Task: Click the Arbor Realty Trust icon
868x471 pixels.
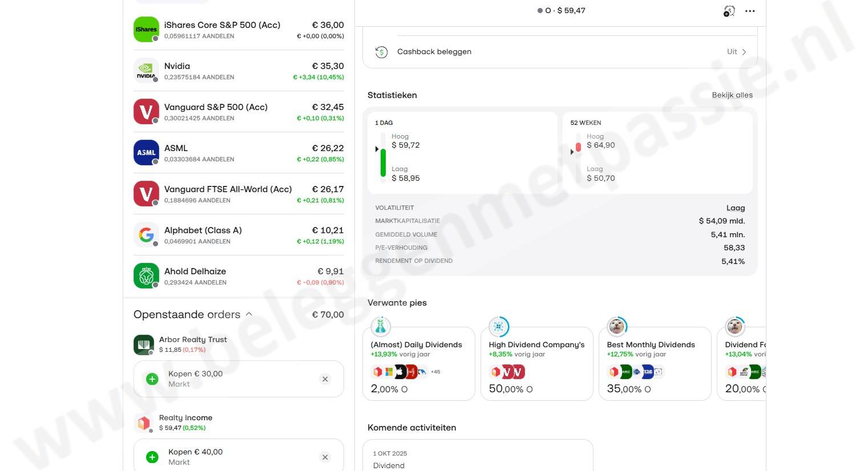Action: point(144,344)
